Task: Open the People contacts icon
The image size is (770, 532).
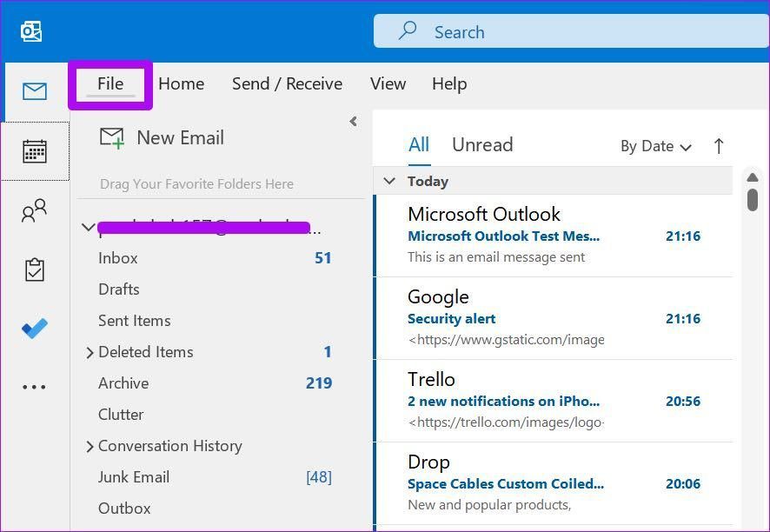Action: pos(35,210)
